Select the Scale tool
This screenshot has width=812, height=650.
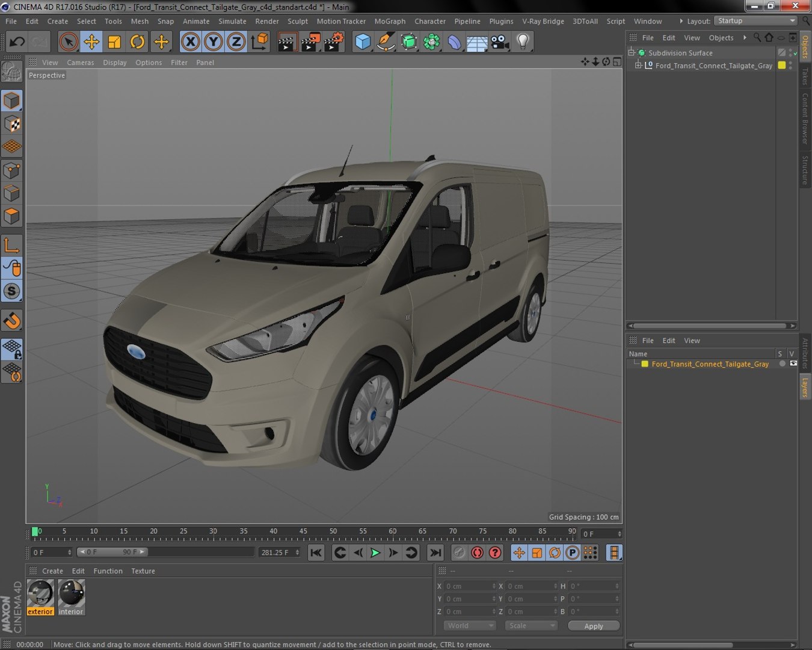pos(114,42)
